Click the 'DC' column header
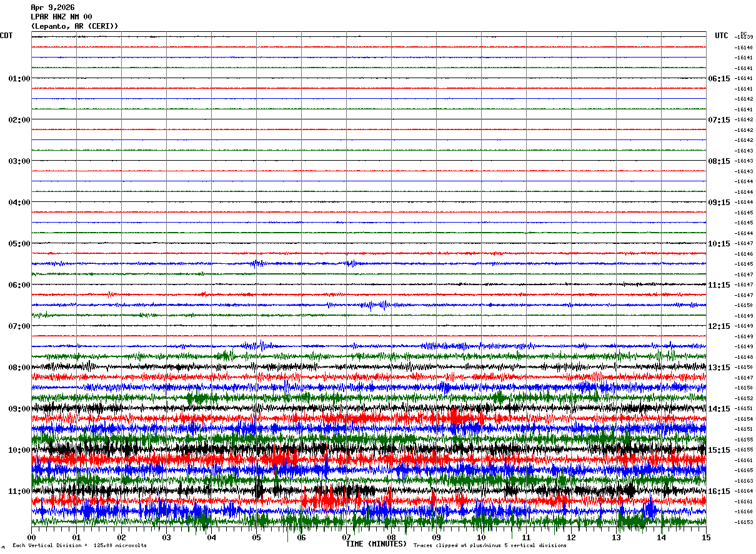Image resolution: width=756 pixels, height=554 pixels. point(744,34)
